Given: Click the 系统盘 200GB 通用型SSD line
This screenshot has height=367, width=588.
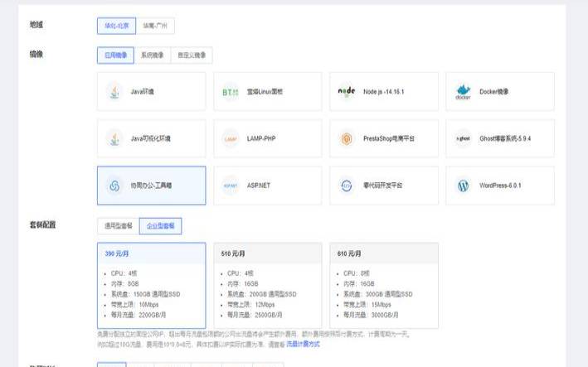Looking at the screenshot, I should 262,294.
